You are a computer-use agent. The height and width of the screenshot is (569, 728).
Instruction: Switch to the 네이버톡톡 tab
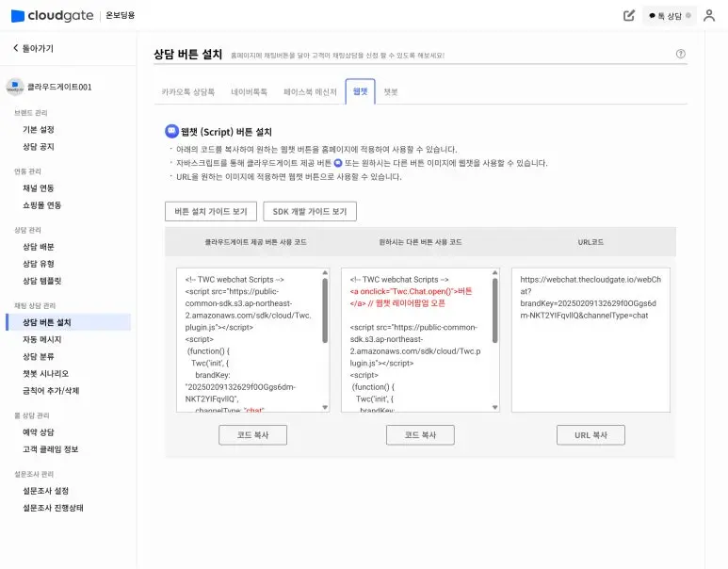click(x=250, y=92)
